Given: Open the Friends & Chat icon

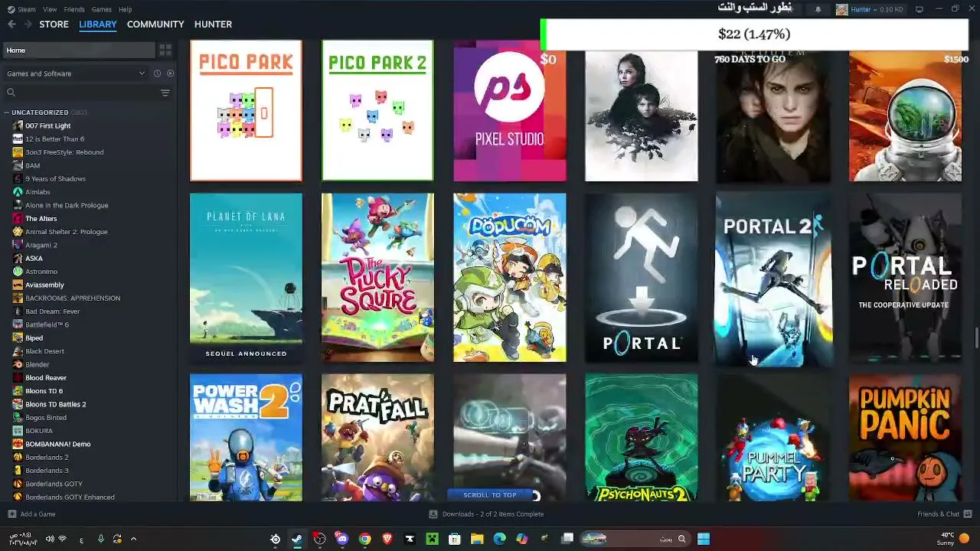Looking at the screenshot, I should point(968,514).
